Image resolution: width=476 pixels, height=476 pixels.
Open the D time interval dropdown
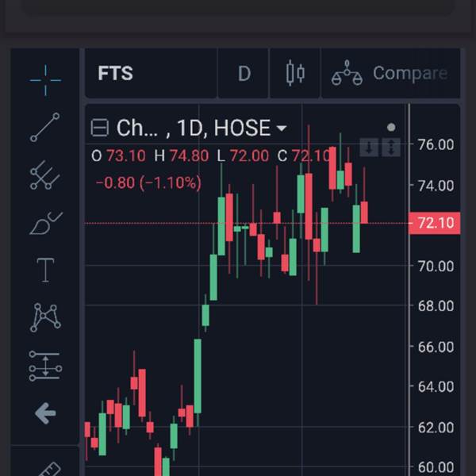244,74
